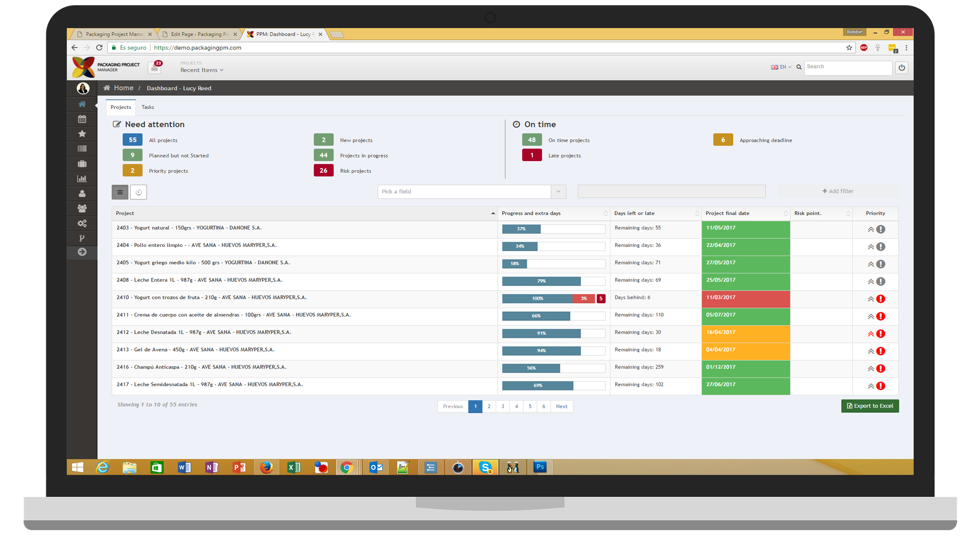
Task: Open the calendar view in the sidebar
Action: coord(82,118)
